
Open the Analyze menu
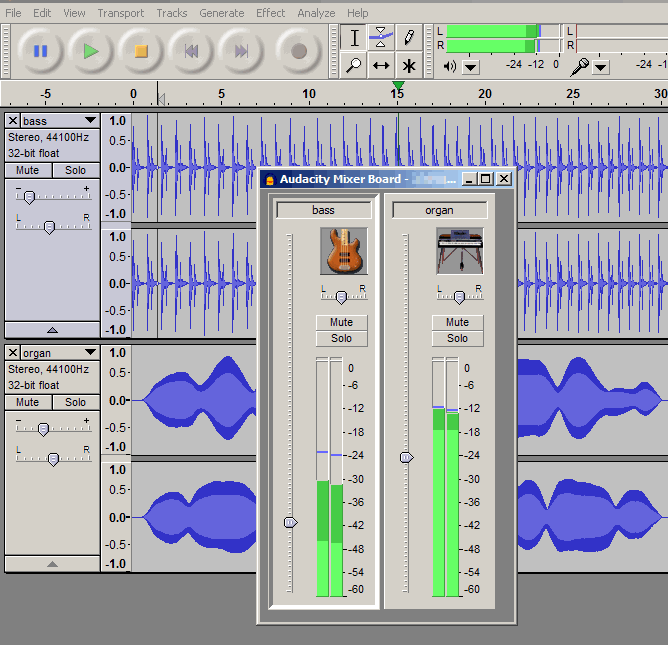click(x=316, y=13)
